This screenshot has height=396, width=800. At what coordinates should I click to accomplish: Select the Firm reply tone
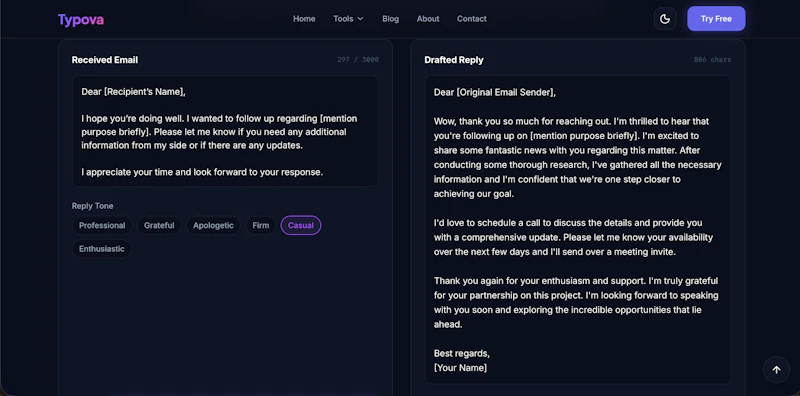[260, 226]
